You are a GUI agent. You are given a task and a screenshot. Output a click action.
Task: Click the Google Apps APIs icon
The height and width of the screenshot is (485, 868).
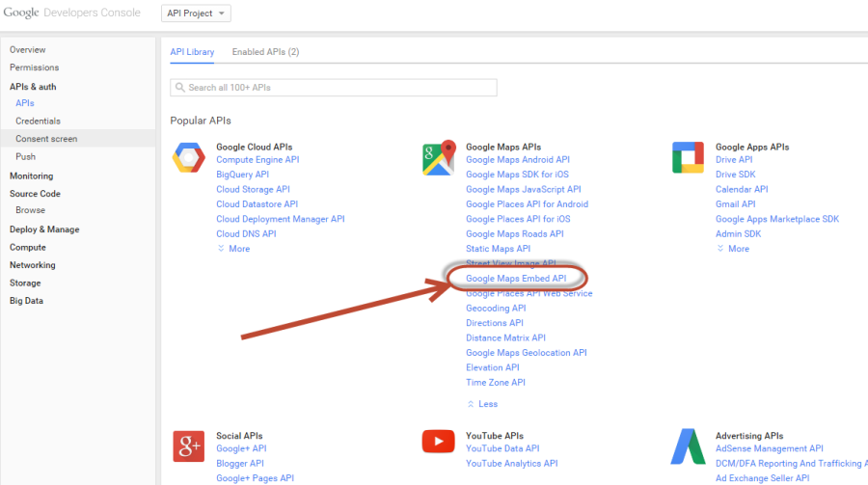pyautogui.click(x=688, y=158)
